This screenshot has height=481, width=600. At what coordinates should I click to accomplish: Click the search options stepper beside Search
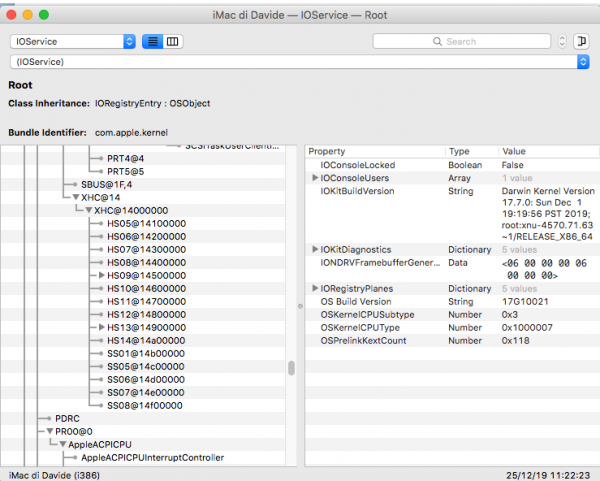(562, 41)
